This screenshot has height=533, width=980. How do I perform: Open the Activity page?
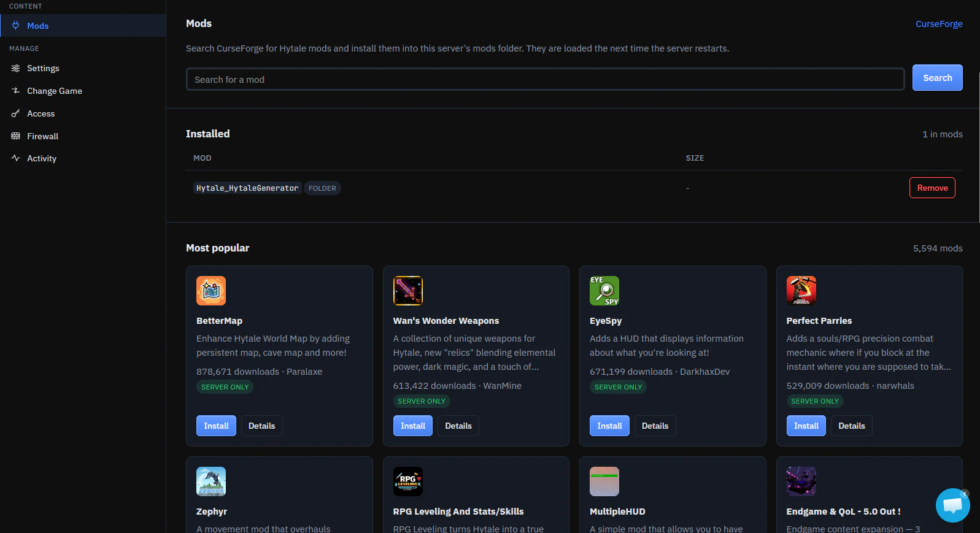(83, 158)
